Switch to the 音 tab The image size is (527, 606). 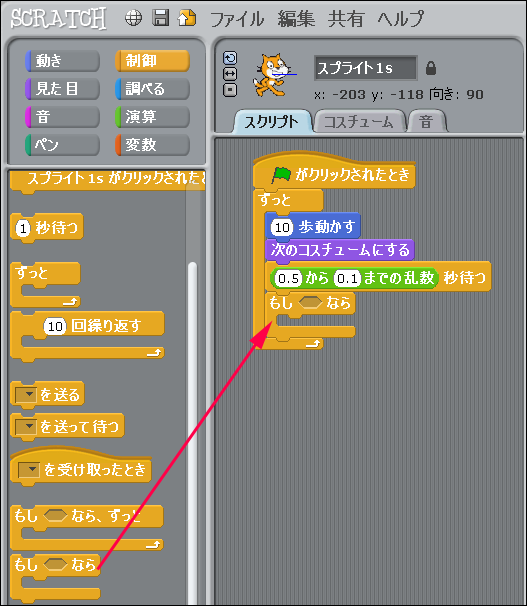coord(427,122)
